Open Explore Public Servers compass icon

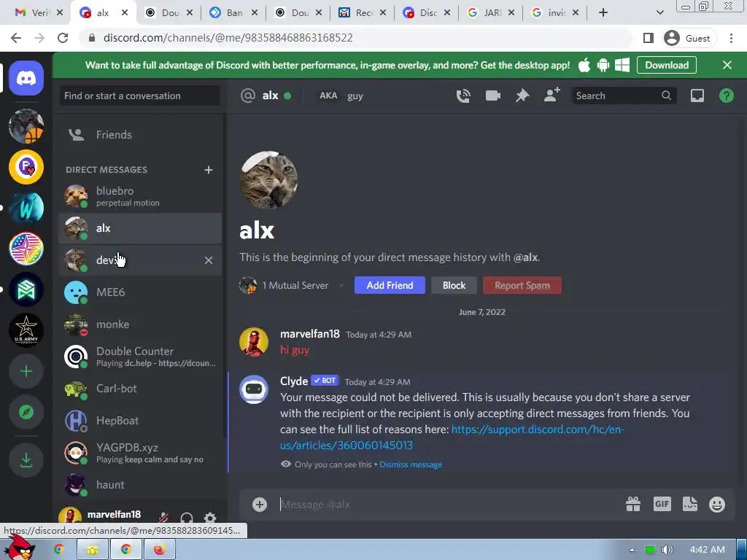pyautogui.click(x=26, y=412)
